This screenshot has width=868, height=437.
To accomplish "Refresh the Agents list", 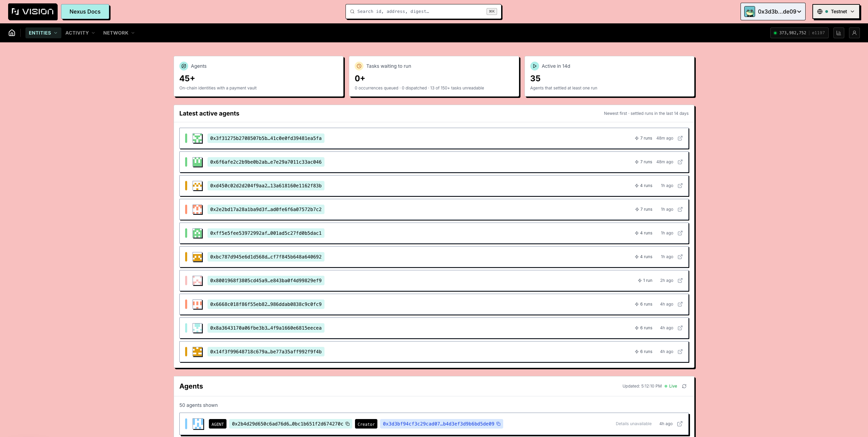I will pos(684,386).
